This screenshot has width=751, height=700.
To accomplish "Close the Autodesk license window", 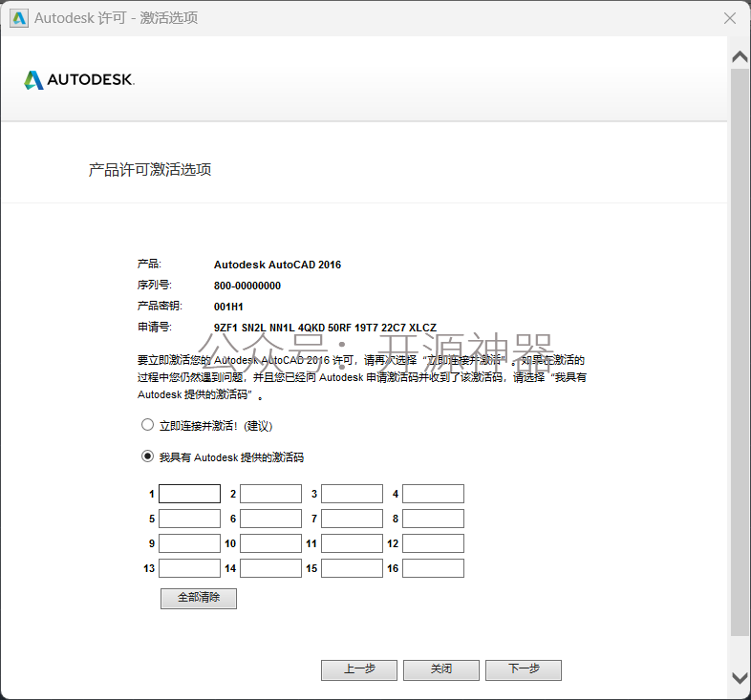I will click(x=730, y=18).
